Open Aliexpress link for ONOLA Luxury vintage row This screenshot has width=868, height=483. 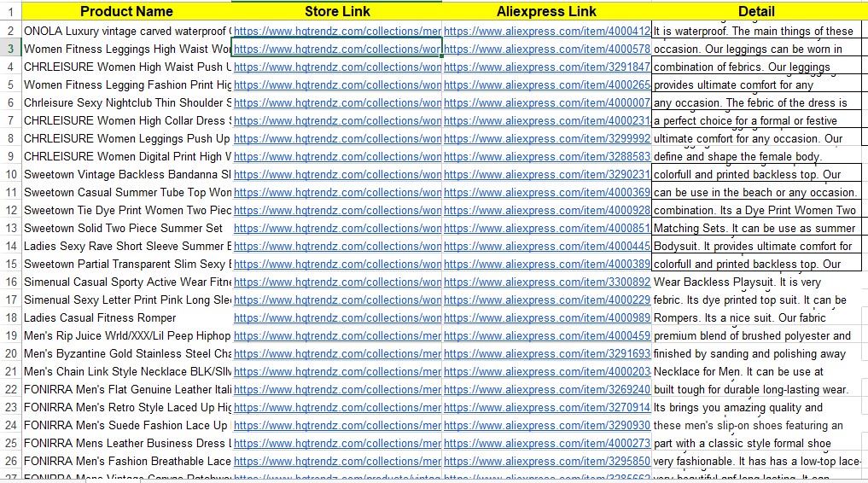547,31
